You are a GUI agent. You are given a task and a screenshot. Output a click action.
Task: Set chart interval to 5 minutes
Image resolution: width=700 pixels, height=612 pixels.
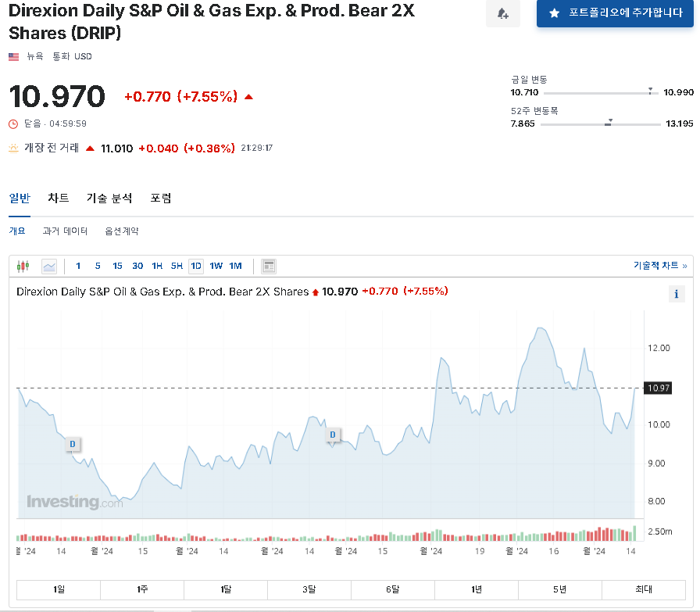pos(98,267)
